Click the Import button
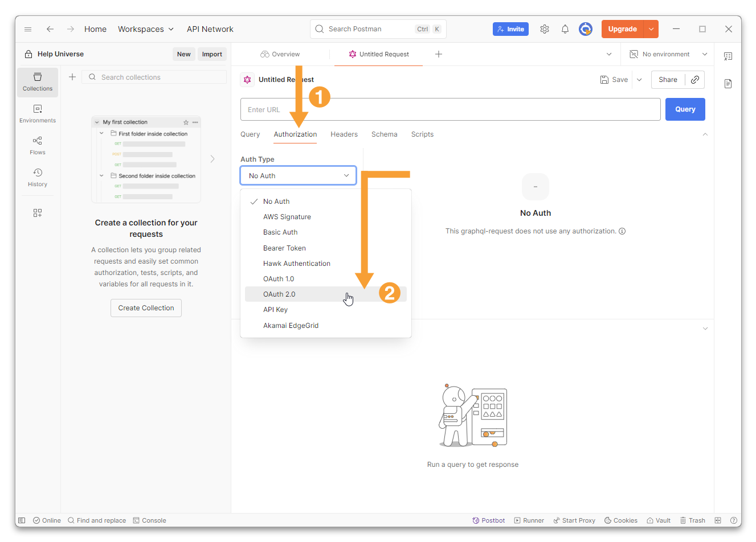The image size is (756, 542). click(212, 54)
